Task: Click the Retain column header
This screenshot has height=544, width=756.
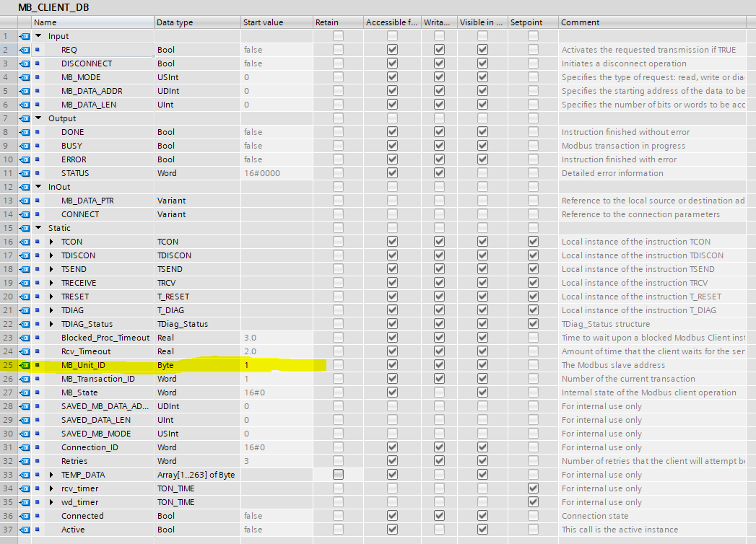Action: pyautogui.click(x=339, y=22)
